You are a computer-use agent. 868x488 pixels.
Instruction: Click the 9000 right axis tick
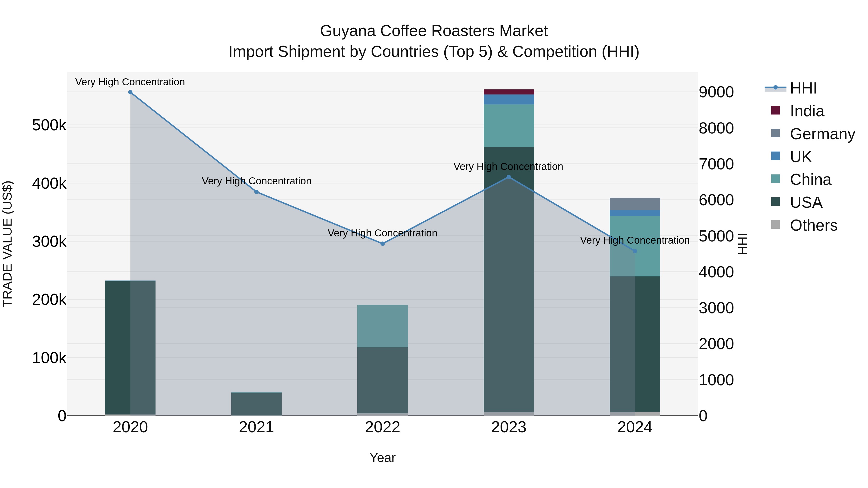(716, 92)
